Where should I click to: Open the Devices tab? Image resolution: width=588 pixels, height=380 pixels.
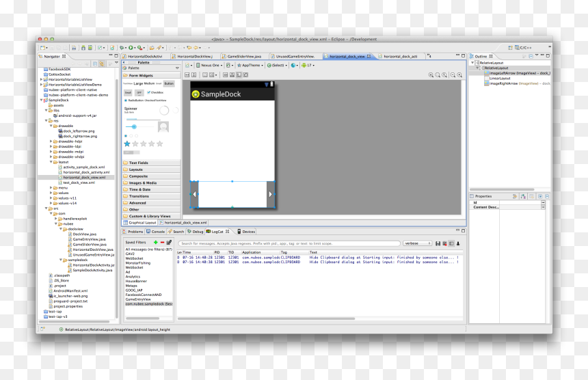(x=246, y=232)
